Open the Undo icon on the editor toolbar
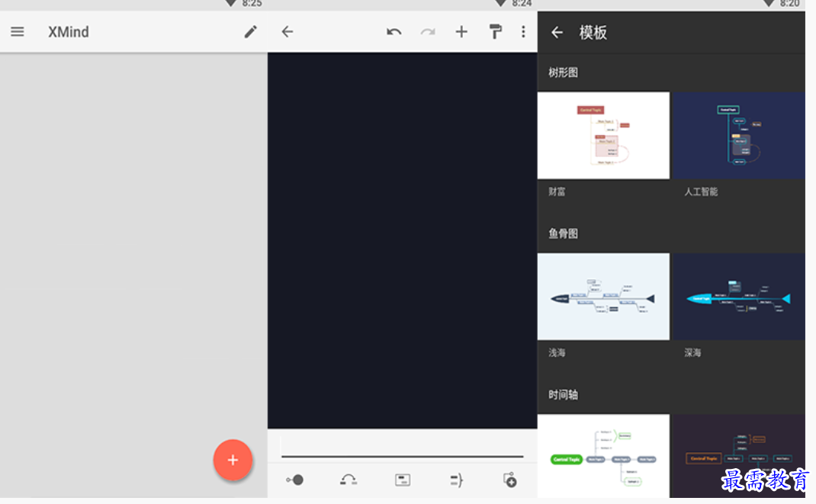Image resolution: width=816 pixels, height=504 pixels. click(x=394, y=31)
